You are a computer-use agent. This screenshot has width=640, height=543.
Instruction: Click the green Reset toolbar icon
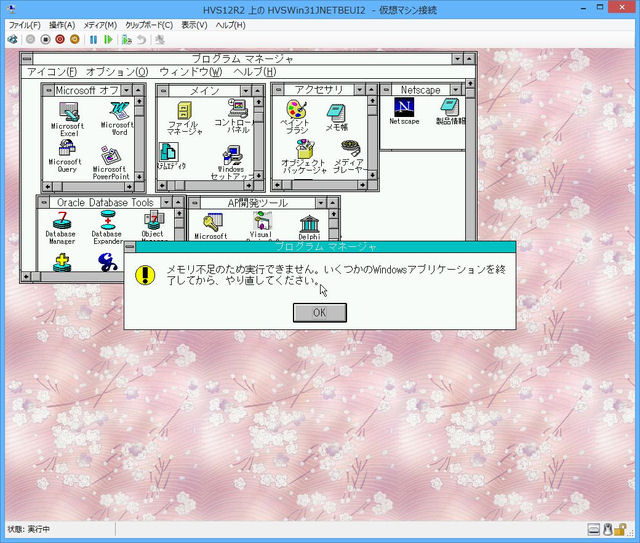point(108,40)
